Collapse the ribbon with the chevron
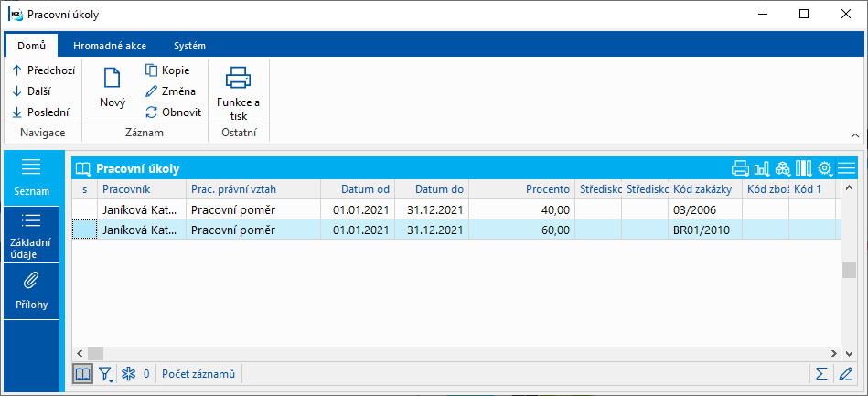Viewport: 868px width, 396px height. coord(854,135)
